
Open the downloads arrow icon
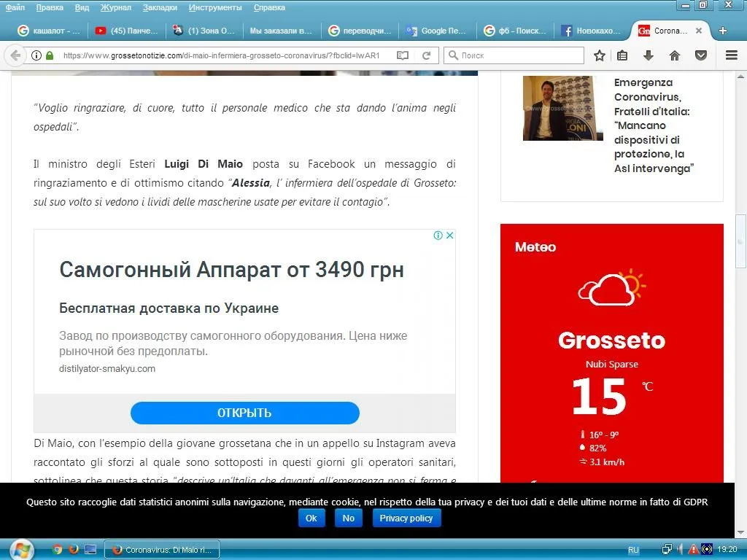648,55
